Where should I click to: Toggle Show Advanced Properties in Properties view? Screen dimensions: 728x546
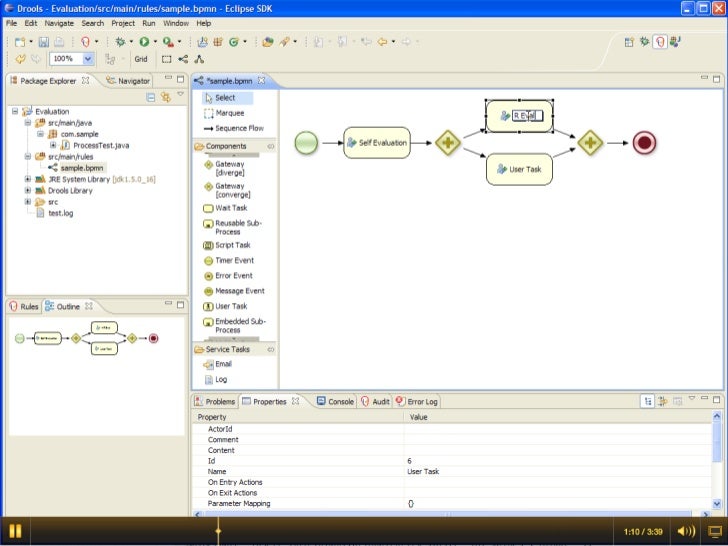point(663,402)
